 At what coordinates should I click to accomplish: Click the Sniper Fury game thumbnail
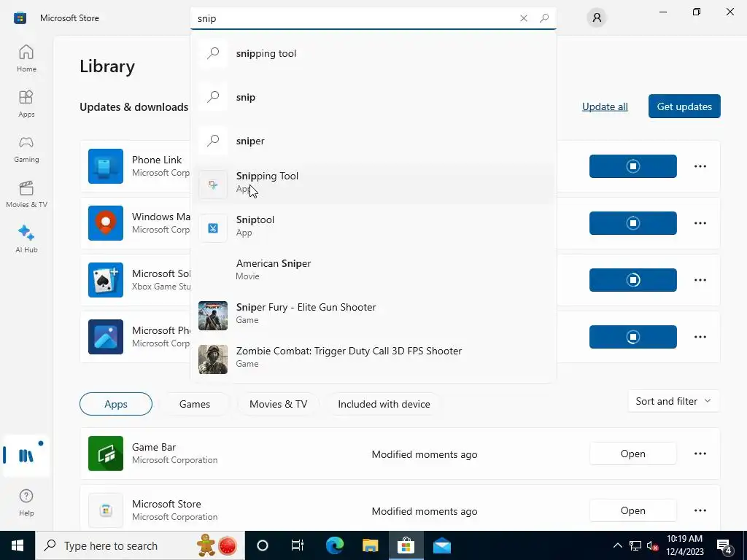[213, 316]
